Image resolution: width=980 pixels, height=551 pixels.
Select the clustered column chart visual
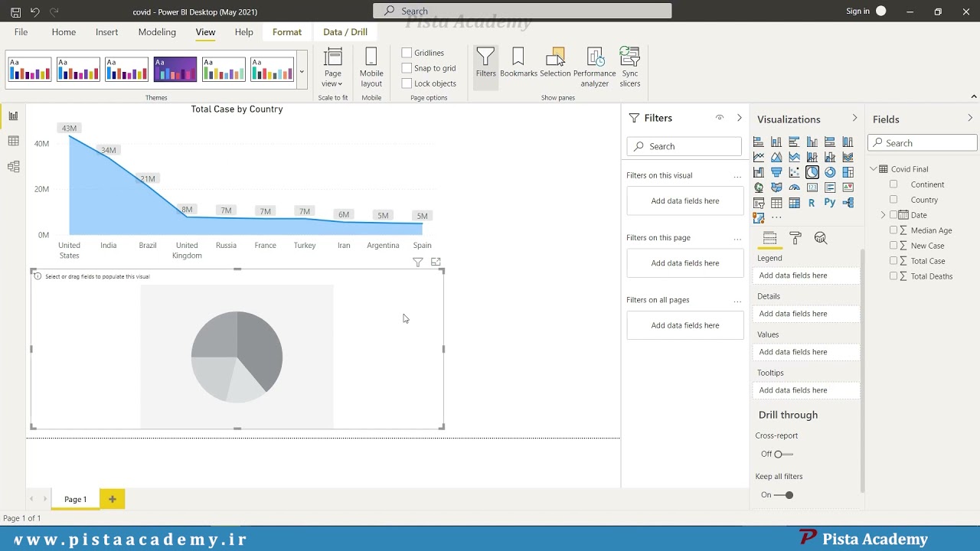[x=812, y=142]
